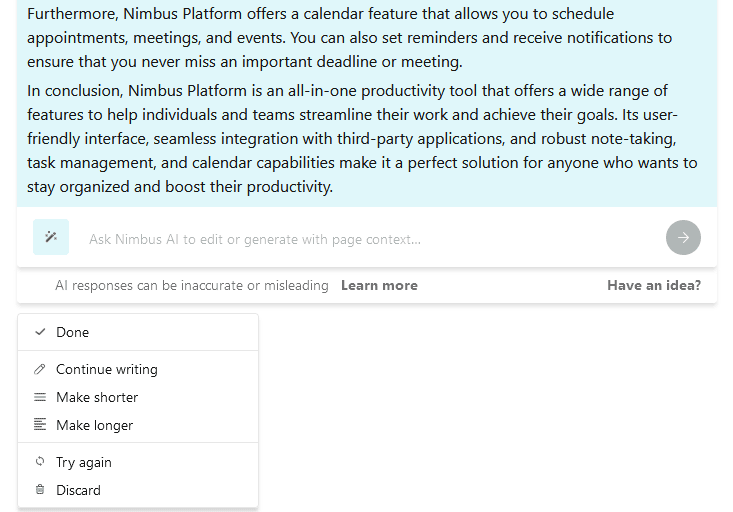Viewport: 733px width, 512px height.
Task: Select Done from the AI menu
Action: click(138, 332)
